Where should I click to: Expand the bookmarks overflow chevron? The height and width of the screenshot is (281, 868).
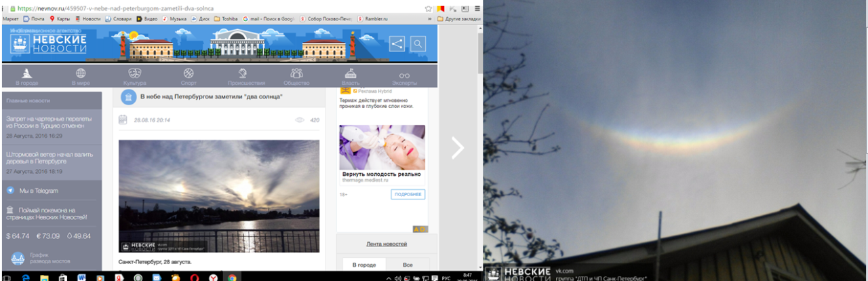[431, 19]
